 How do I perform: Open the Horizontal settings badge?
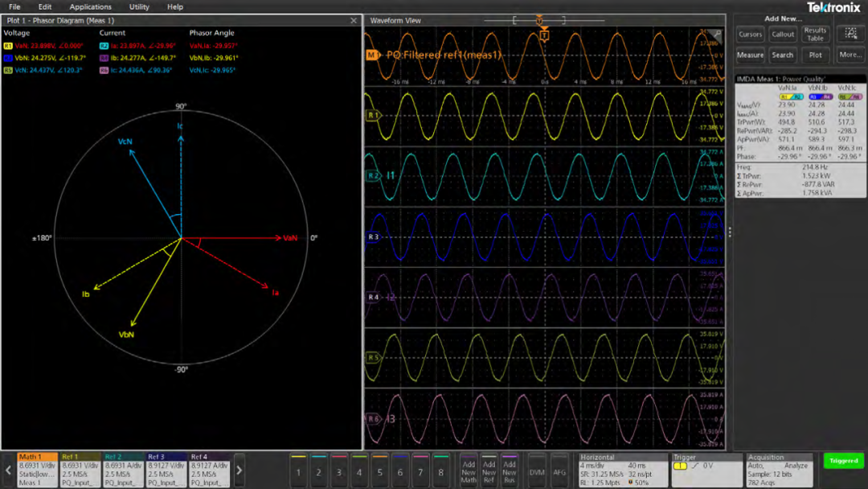623,470
